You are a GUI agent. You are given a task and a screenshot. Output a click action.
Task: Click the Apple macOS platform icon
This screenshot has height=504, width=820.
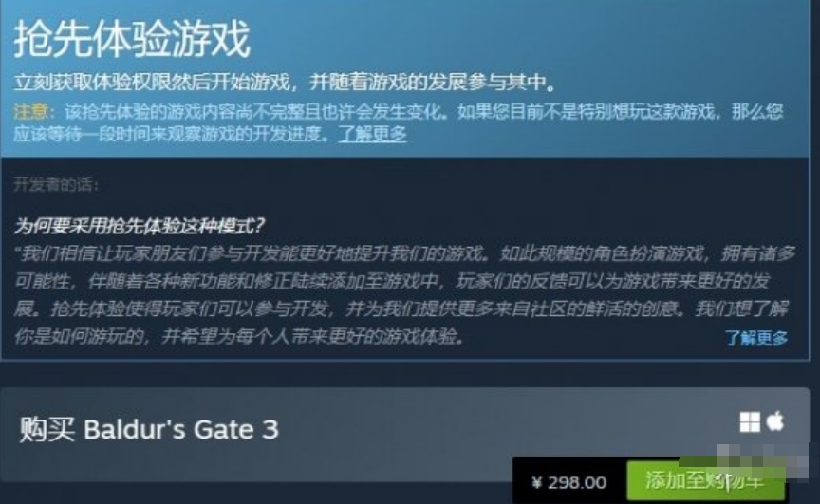click(x=775, y=420)
